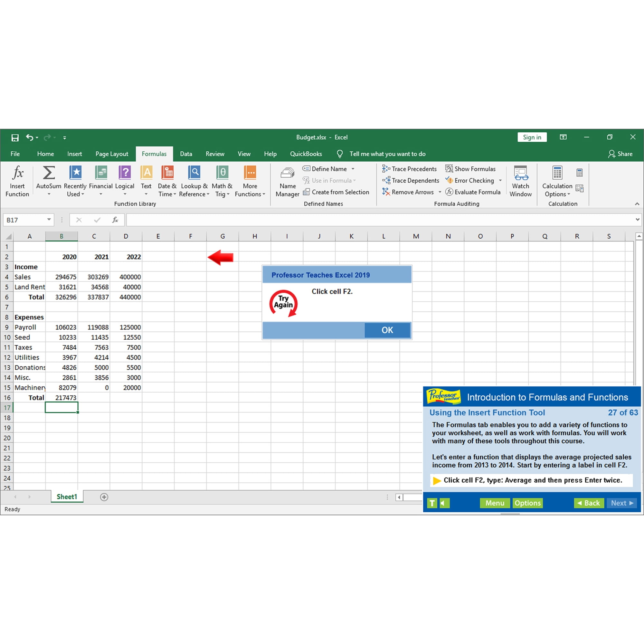This screenshot has height=644, width=644.
Task: Switch to the Page Layout tab
Action: (112, 154)
